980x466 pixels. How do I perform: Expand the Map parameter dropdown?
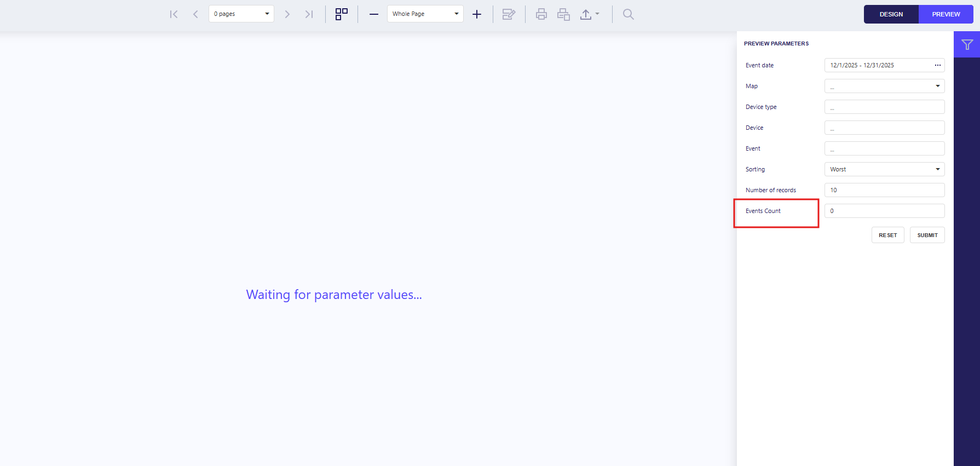click(x=937, y=86)
